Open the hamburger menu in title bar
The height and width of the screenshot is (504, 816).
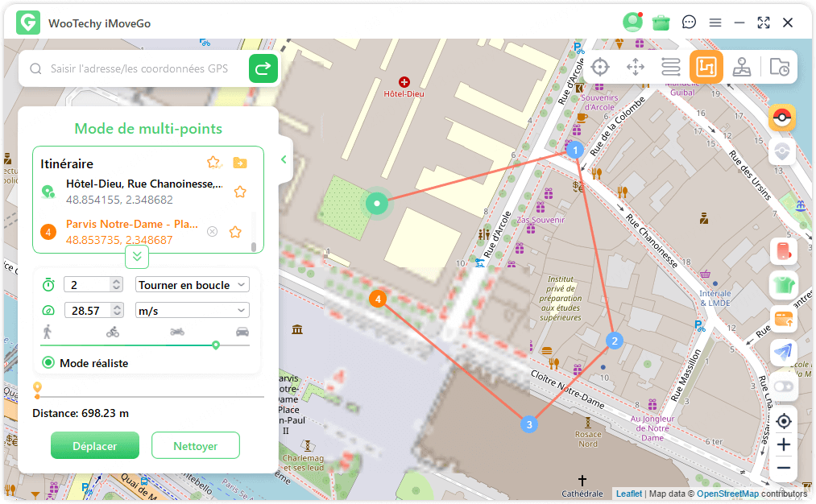tap(715, 23)
